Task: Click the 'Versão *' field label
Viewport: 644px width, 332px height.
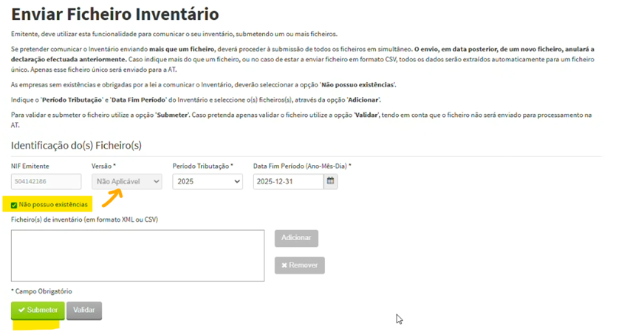Action: pyautogui.click(x=103, y=166)
